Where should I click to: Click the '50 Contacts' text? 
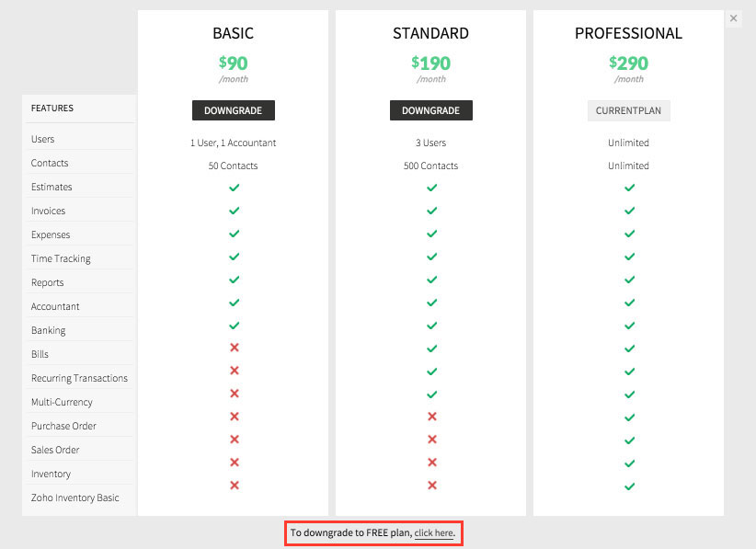tap(234, 166)
